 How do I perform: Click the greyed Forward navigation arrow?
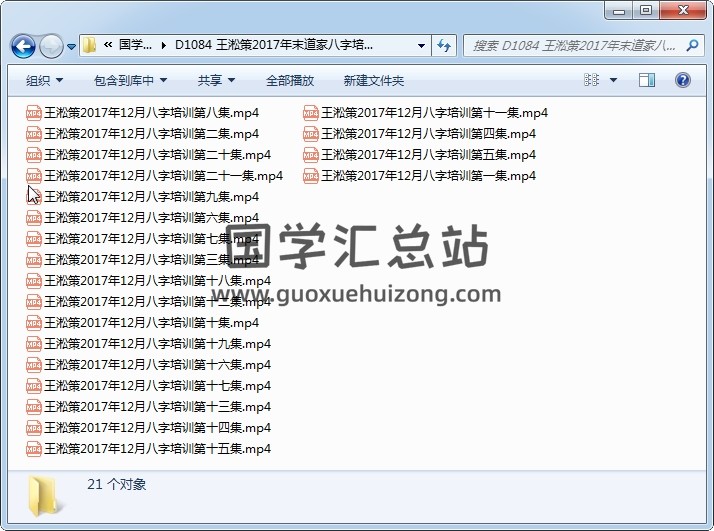pos(51,46)
